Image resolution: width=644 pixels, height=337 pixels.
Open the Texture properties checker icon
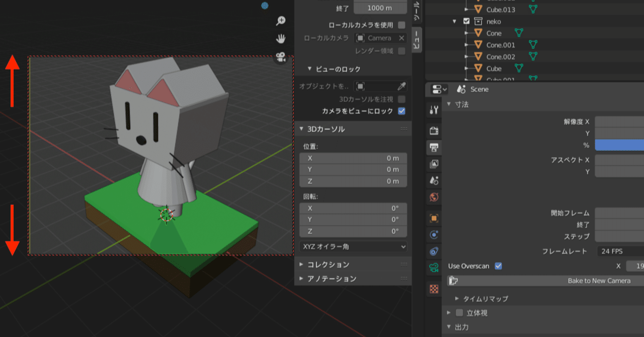pos(434,289)
